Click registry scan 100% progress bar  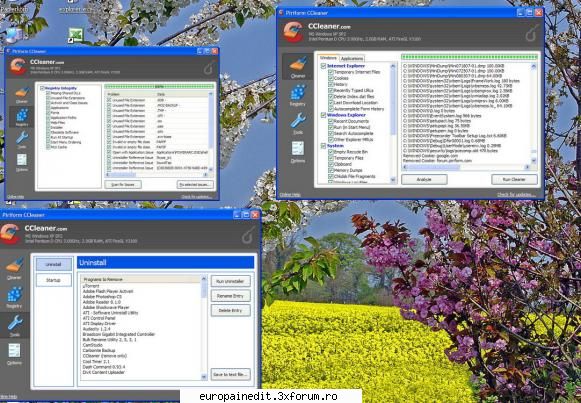pos(159,86)
